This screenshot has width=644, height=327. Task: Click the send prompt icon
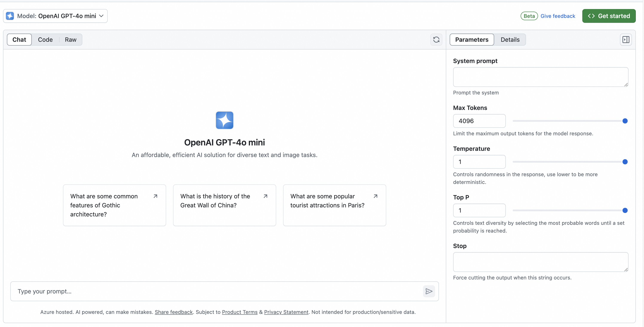pos(429,291)
